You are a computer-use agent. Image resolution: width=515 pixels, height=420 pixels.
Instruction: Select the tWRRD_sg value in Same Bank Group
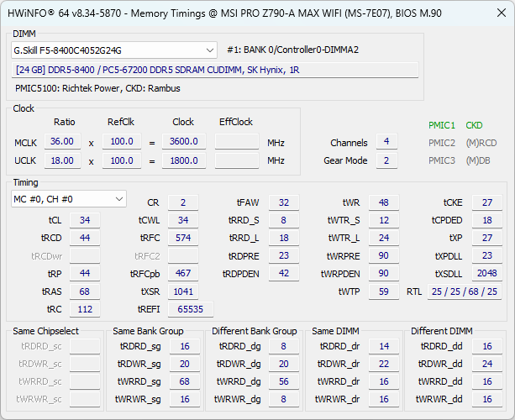click(x=185, y=381)
